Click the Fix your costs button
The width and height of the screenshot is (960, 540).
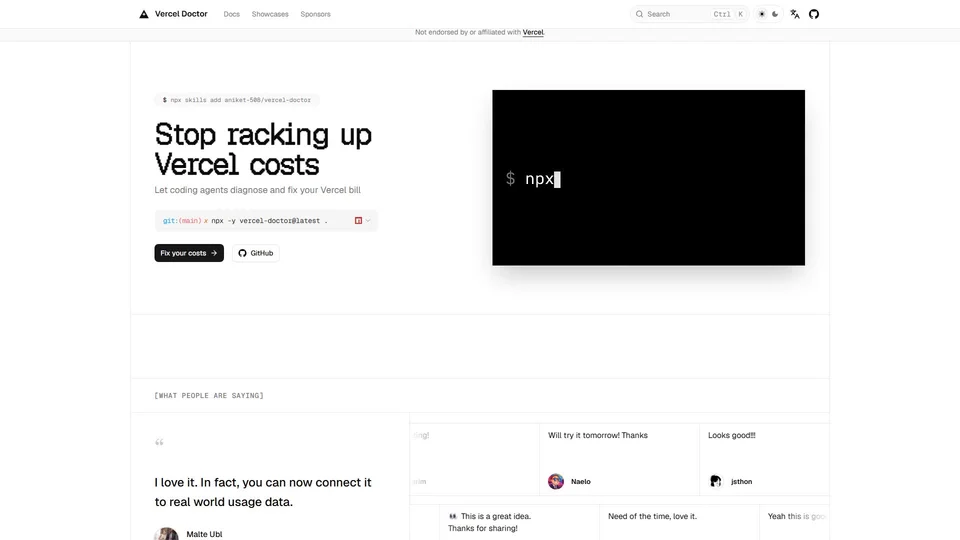189,253
